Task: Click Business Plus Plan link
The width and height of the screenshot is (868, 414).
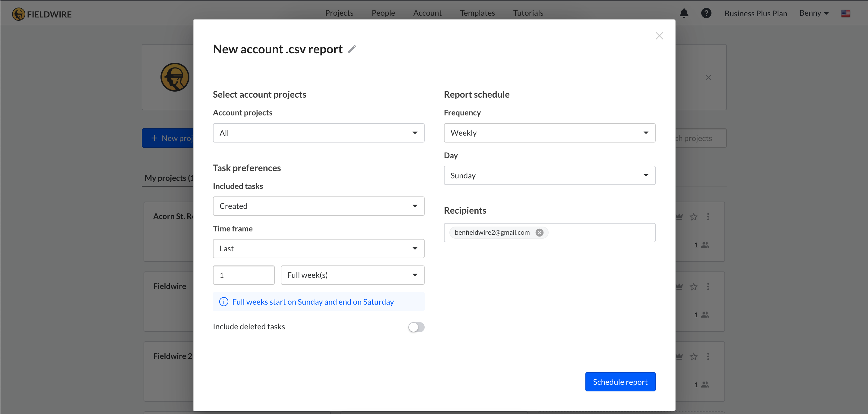Action: coord(756,14)
